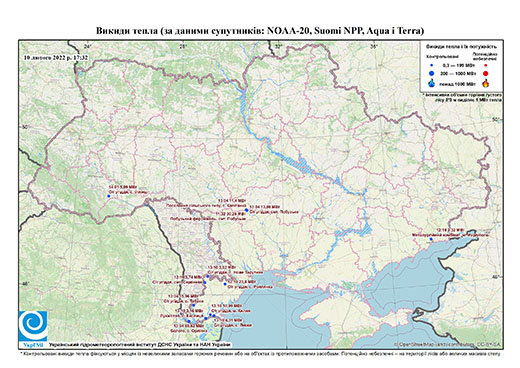Select blue marker near Романівка label

225,284
